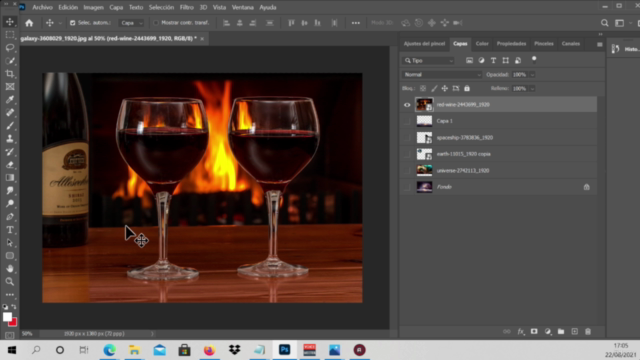Viewport: 640px width, 360px height.
Task: Click the 50% zoom level field
Action: coord(27,334)
